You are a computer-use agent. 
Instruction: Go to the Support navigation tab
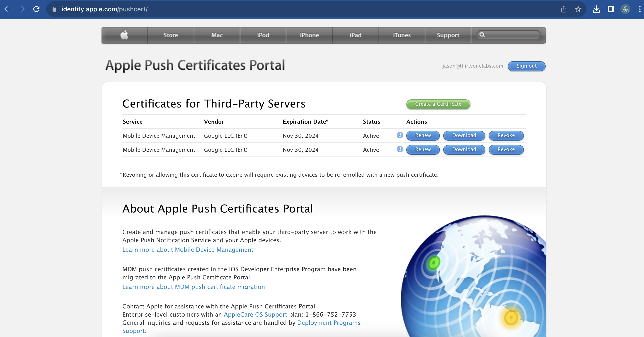448,35
